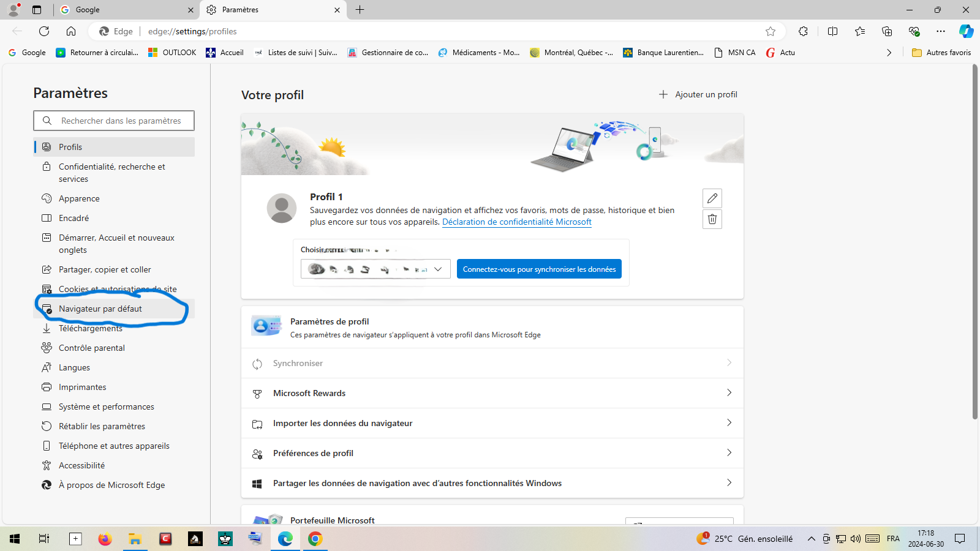Click the delete profile trash icon

pyautogui.click(x=712, y=219)
